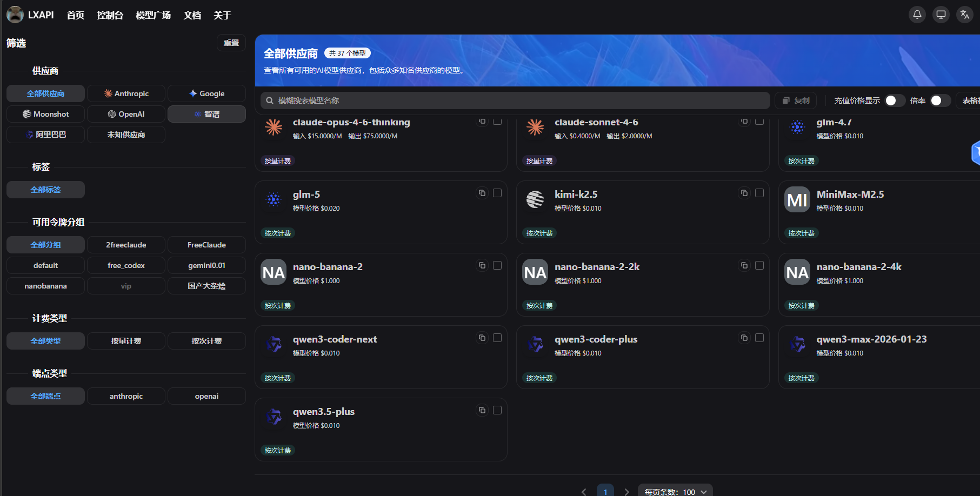Viewport: 980px width, 496px height.
Task: Click the 共 37 个模型 badge
Action: tap(348, 53)
